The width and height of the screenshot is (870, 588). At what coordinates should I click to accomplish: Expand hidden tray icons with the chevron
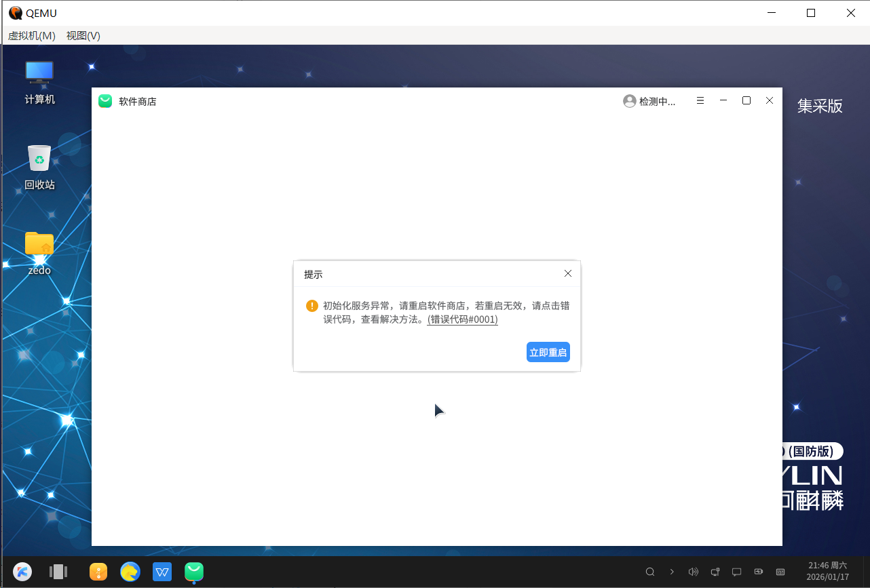coord(671,572)
